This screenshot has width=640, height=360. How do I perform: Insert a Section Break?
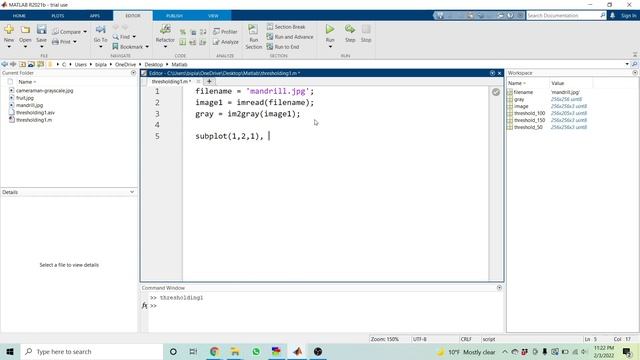(286, 27)
